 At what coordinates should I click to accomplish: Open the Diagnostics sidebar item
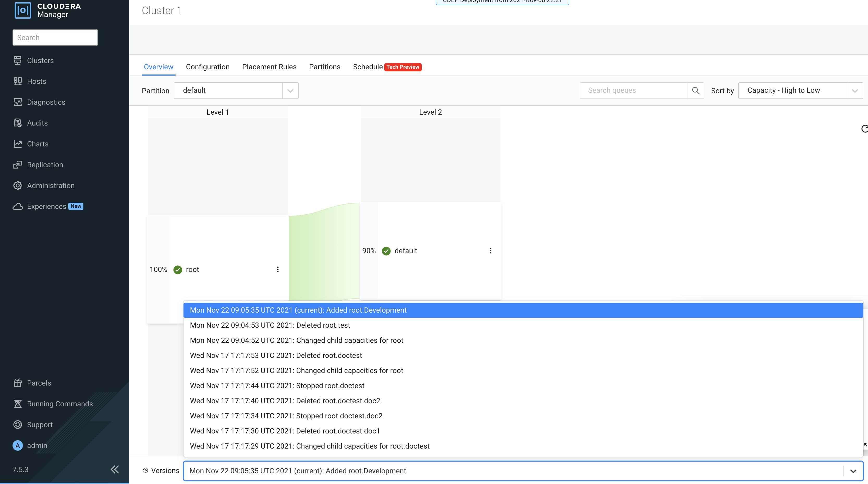click(46, 102)
